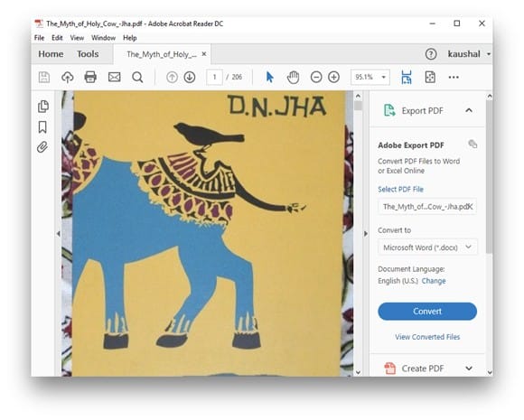
Task: Open the Window menu
Action: tap(103, 38)
